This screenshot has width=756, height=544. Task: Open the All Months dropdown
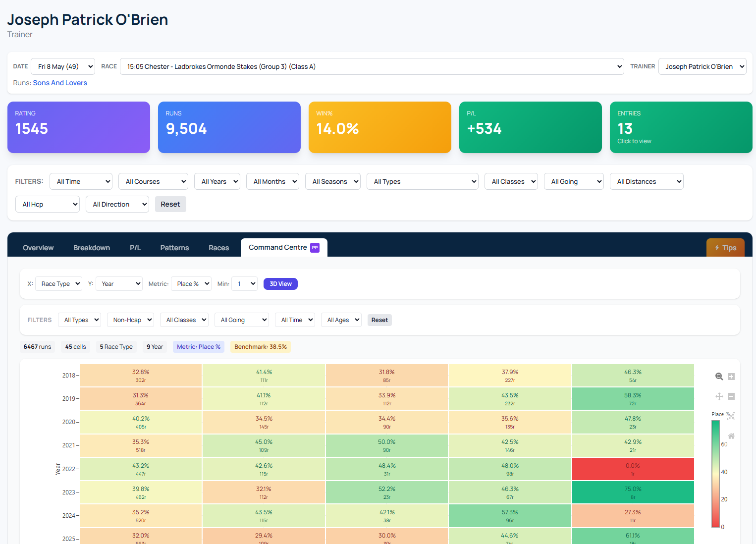coord(273,181)
